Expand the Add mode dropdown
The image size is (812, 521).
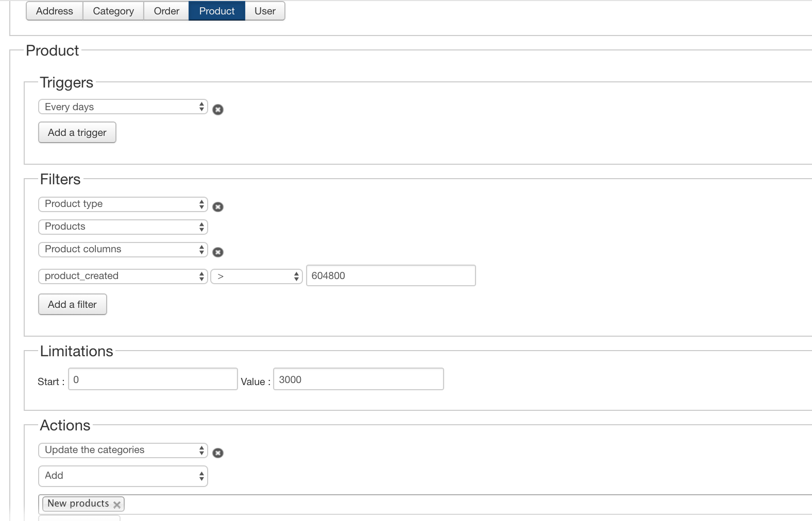coord(123,476)
